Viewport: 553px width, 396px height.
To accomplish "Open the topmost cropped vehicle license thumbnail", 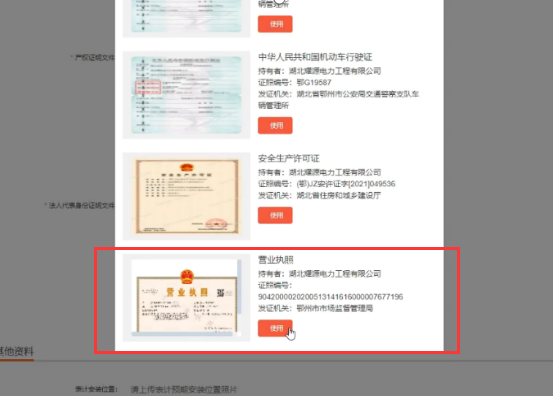I will (x=186, y=18).
